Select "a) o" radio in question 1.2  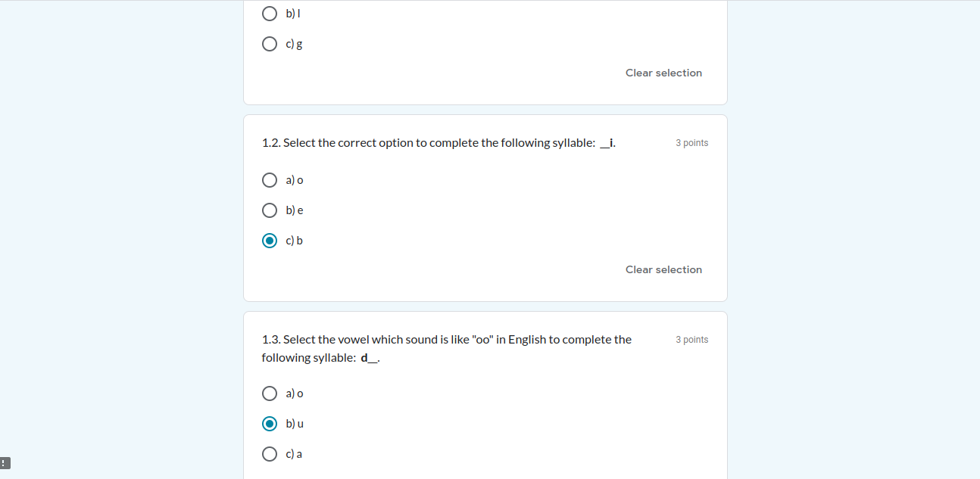coord(270,180)
